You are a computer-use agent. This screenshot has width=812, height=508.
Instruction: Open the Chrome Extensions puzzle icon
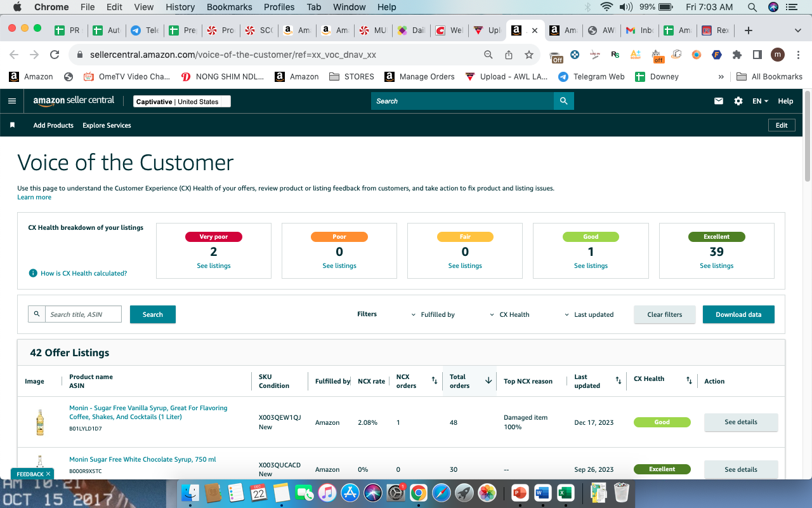click(x=737, y=55)
